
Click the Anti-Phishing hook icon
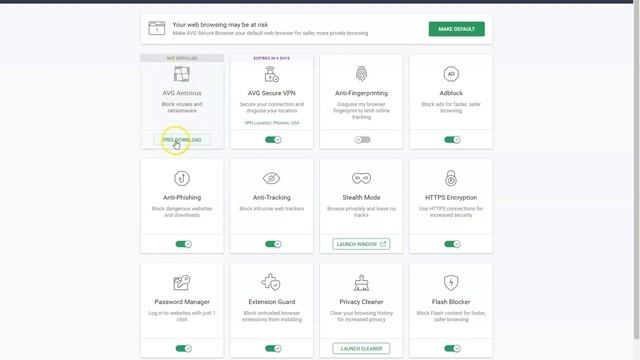[x=182, y=178]
